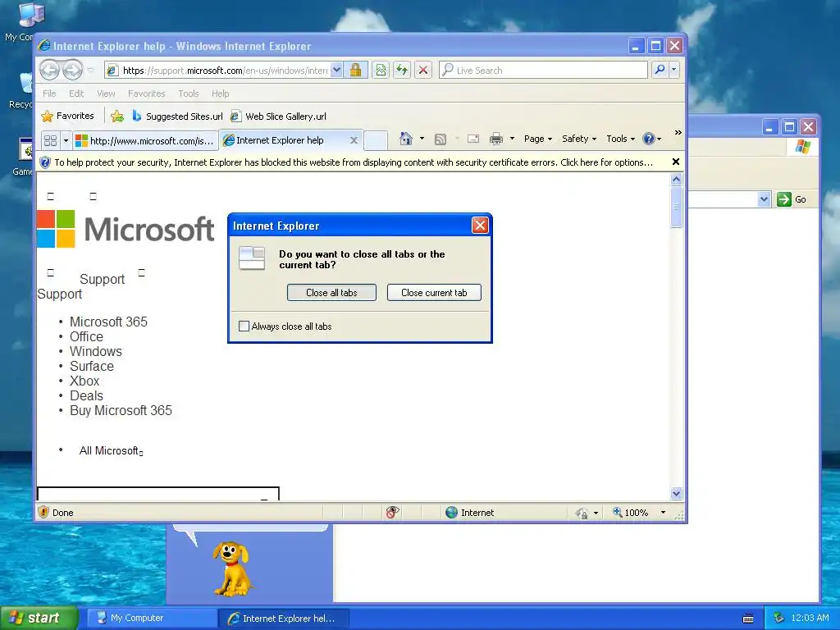Image resolution: width=840 pixels, height=630 pixels.
Task: Open the View menu
Action: click(106, 94)
